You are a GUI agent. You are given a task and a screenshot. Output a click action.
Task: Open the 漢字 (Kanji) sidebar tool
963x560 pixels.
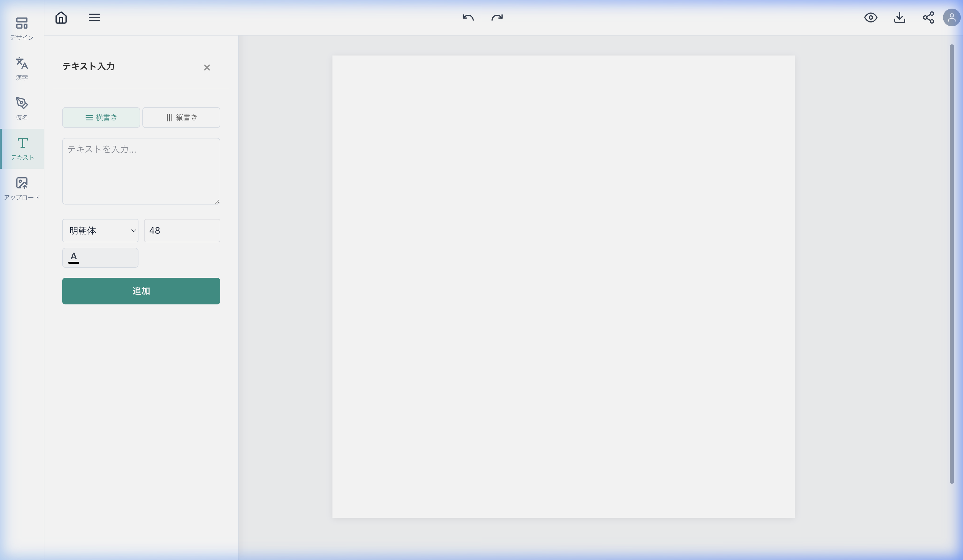point(22,68)
